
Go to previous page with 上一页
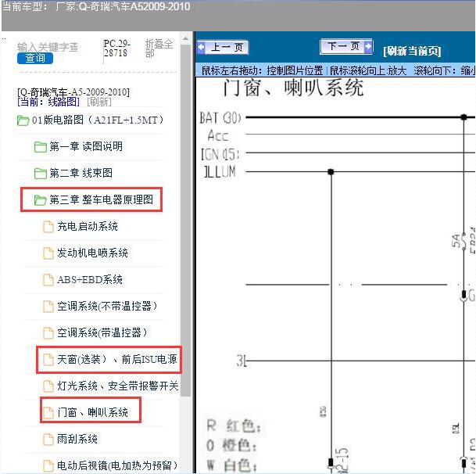(x=223, y=48)
